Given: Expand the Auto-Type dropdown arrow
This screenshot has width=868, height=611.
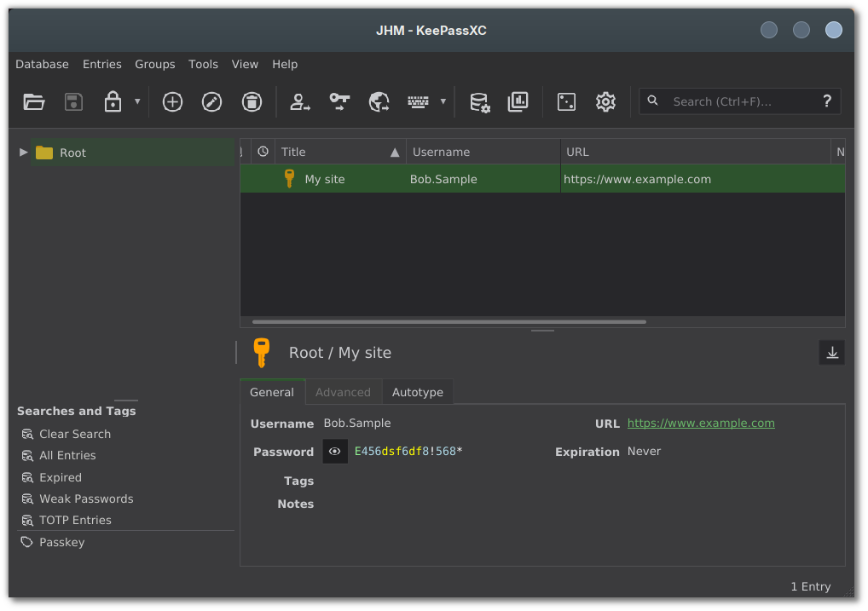Looking at the screenshot, I should click(443, 102).
